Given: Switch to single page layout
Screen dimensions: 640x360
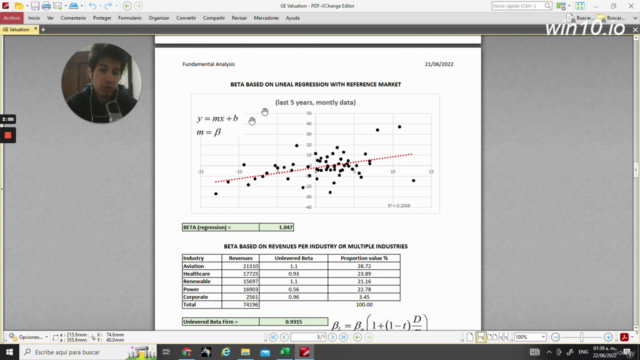Looking at the screenshot, I should tap(470, 337).
